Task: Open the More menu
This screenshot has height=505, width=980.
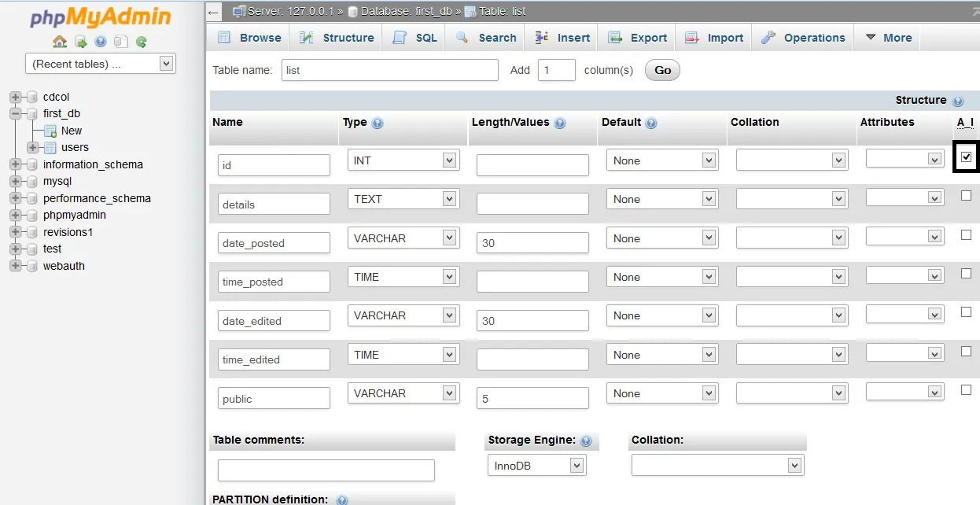Action: pyautogui.click(x=888, y=38)
